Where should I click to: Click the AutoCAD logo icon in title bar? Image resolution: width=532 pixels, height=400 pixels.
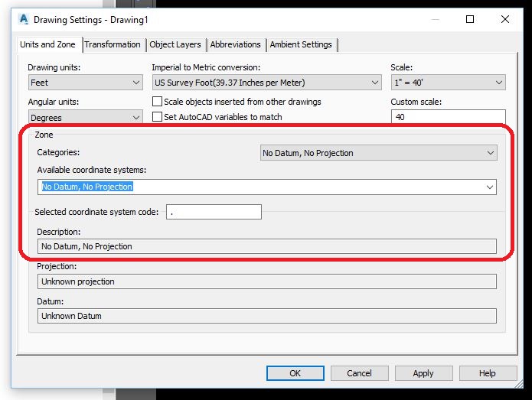click(x=24, y=19)
